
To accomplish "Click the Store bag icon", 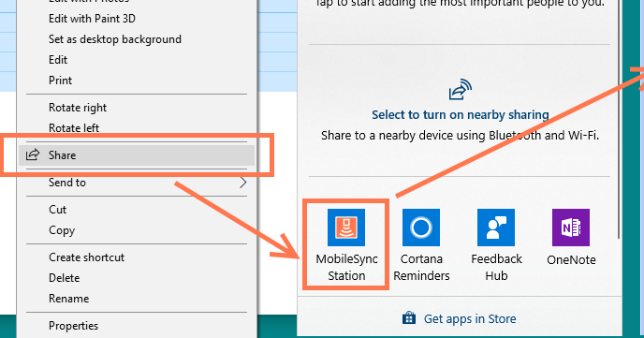I will 409,318.
